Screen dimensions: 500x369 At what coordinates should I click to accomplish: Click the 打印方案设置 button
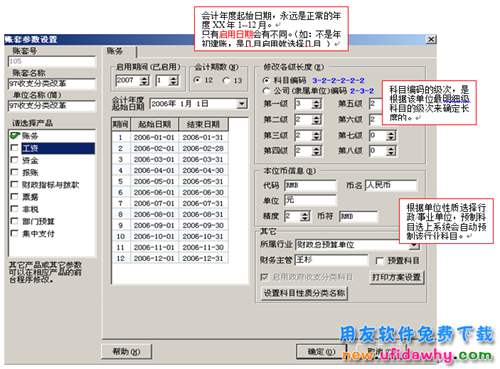pyautogui.click(x=396, y=277)
